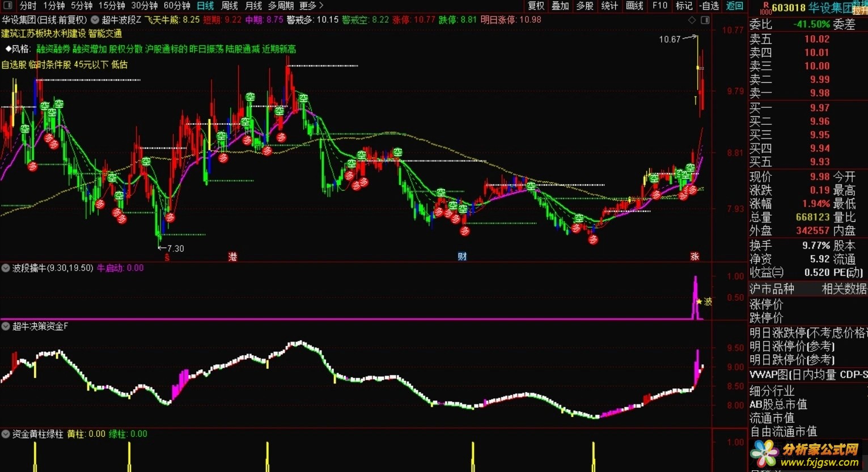This screenshot has height=472, width=868.
Task: Click the 买五 price 9.93
Action: (820, 162)
